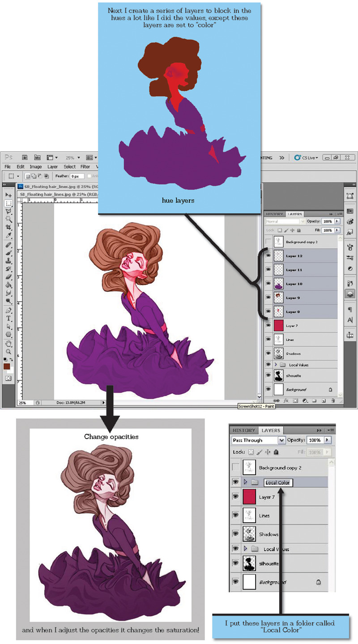The height and width of the screenshot is (644, 358).
Task: Click the brown foreground color swatch
Action: pos(7,367)
